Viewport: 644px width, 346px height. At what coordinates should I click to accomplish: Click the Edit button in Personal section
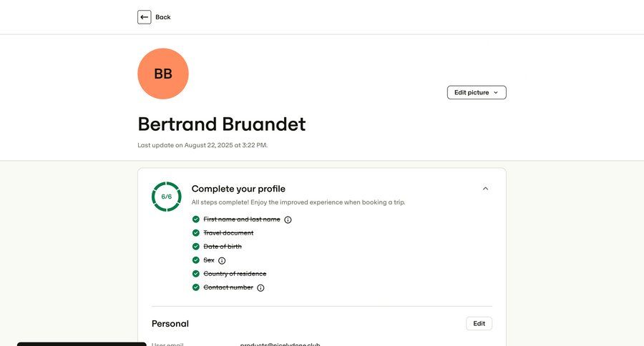point(479,324)
